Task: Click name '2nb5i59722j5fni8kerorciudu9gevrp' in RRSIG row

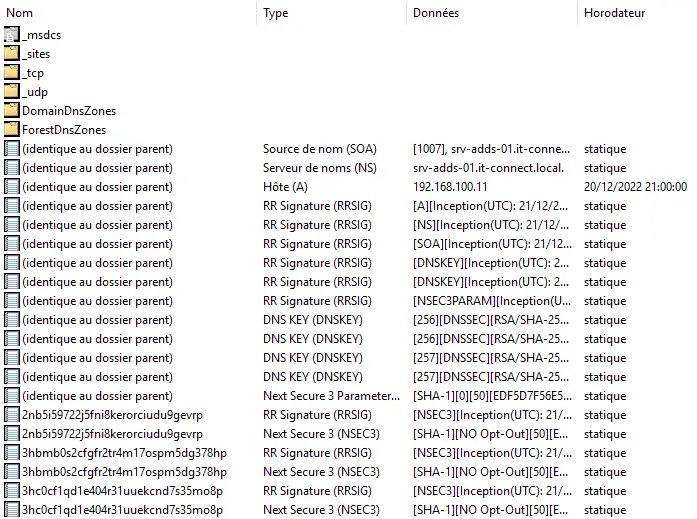Action: point(112,415)
